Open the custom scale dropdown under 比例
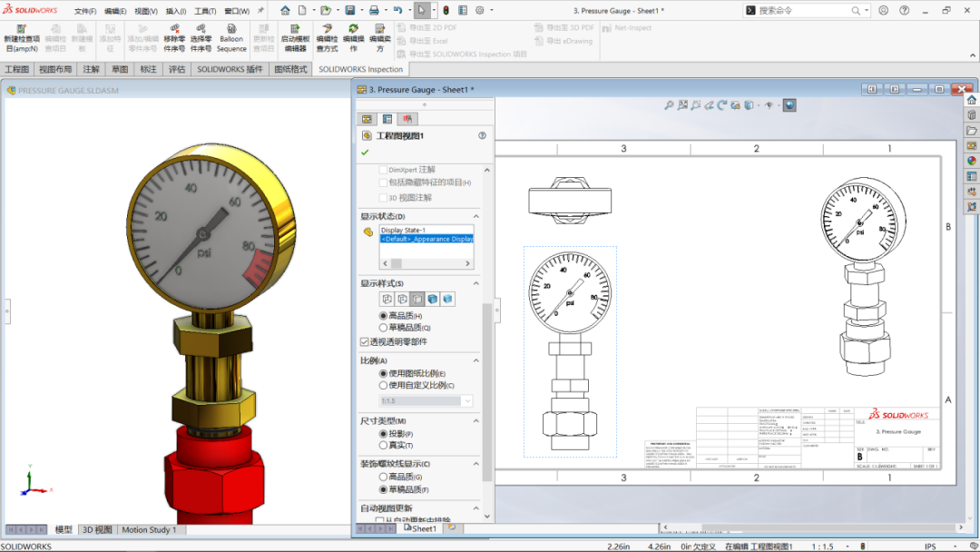Viewport: 980px width, 552px height. [467, 400]
